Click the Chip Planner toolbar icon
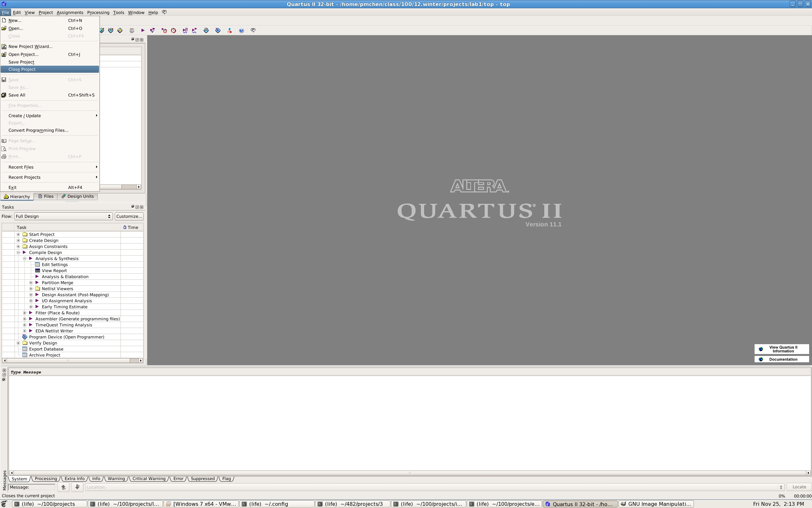The image size is (812, 508). [x=120, y=30]
